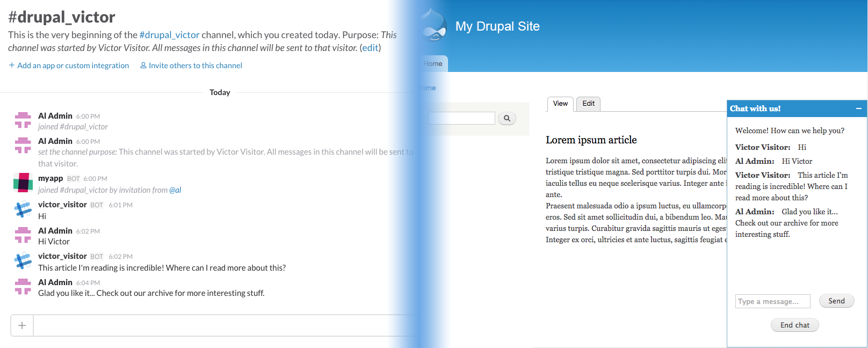Open the #drupal_victor channel link in intro
The width and height of the screenshot is (868, 348).
pos(169,35)
